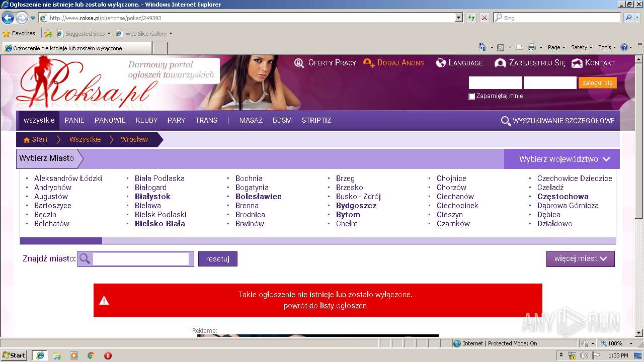Image resolution: width=644 pixels, height=362 pixels.
Task: Open the Safety menu dropdown
Action: pos(582,47)
